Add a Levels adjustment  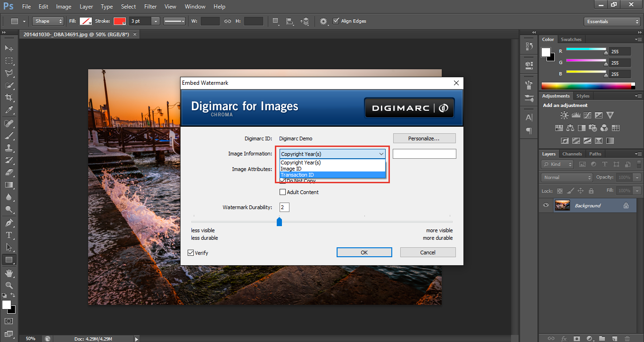pyautogui.click(x=576, y=115)
